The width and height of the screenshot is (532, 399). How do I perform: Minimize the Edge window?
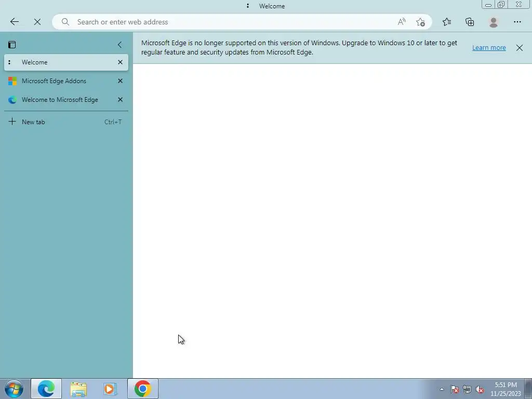click(488, 4)
